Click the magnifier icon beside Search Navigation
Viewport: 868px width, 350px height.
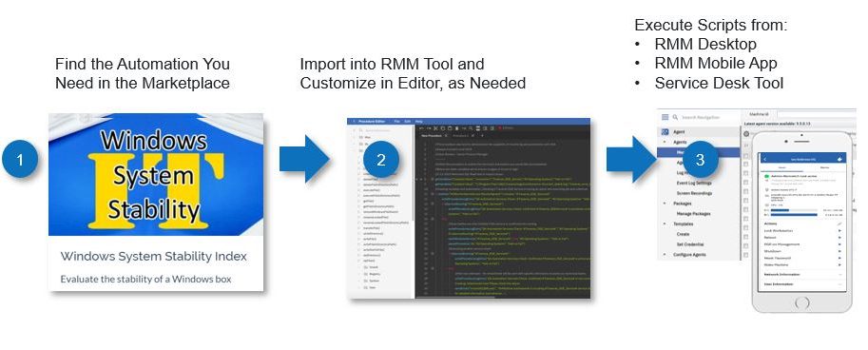coord(675,117)
